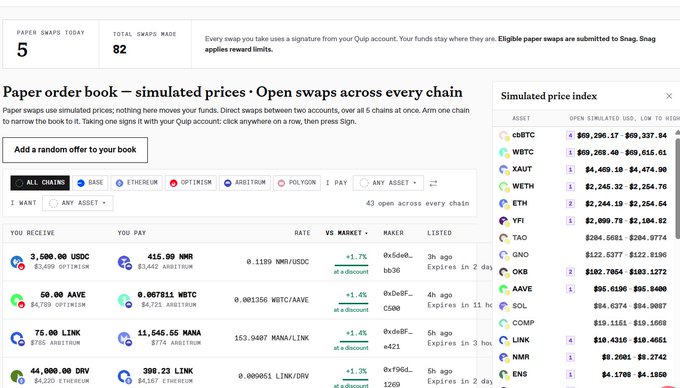This screenshot has height=388, width=680.
Task: Click the LINK token icon beside 75.00 LINK
Action: coord(17,338)
